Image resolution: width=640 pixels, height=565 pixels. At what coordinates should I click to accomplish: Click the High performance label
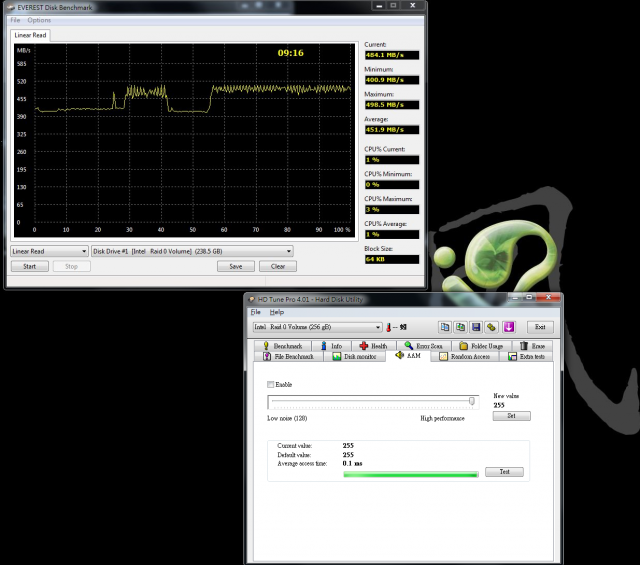442,418
